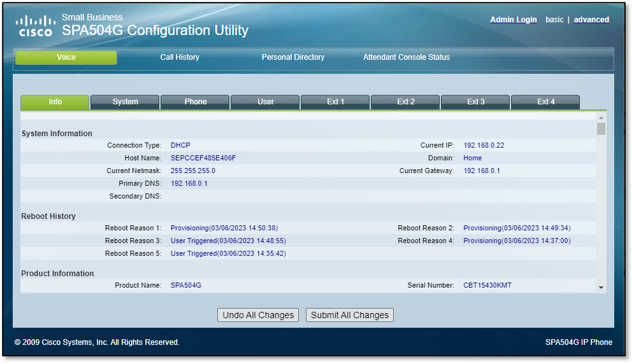
Task: Select the Ext 3 tab
Action: pyautogui.click(x=475, y=102)
